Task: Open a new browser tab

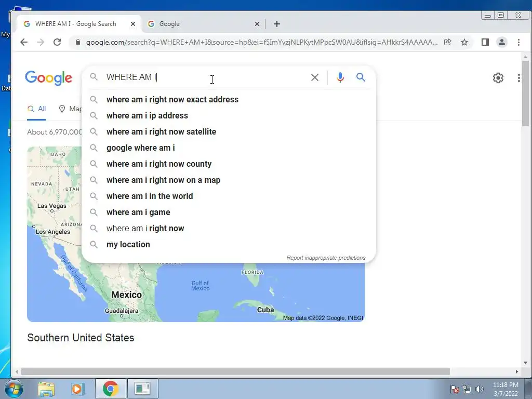Action: point(277,24)
